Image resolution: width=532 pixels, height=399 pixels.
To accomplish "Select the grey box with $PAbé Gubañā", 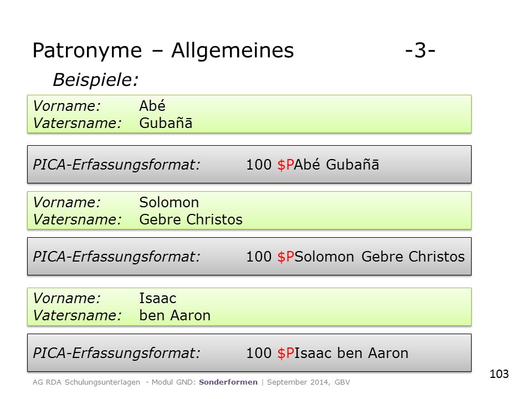I will tap(249, 165).
